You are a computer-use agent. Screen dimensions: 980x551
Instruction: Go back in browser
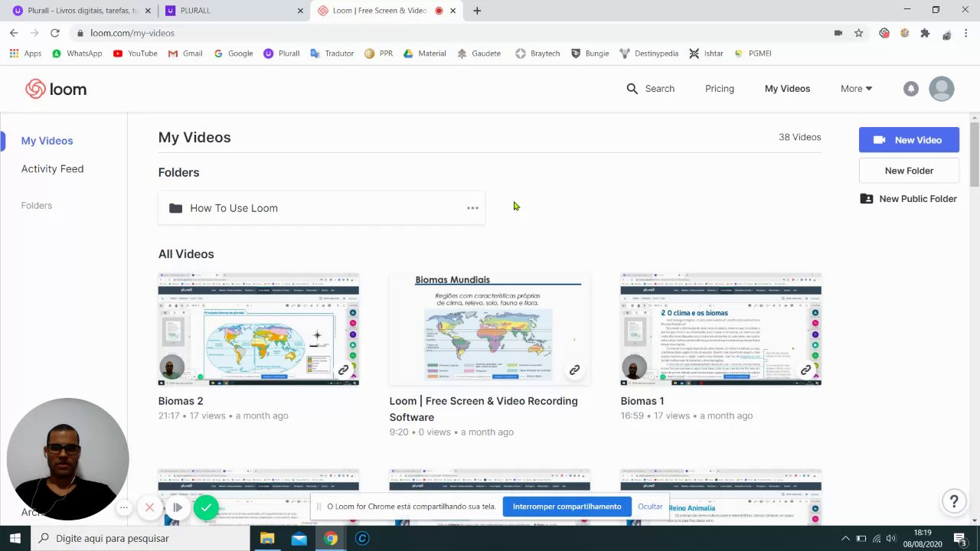pyautogui.click(x=14, y=33)
